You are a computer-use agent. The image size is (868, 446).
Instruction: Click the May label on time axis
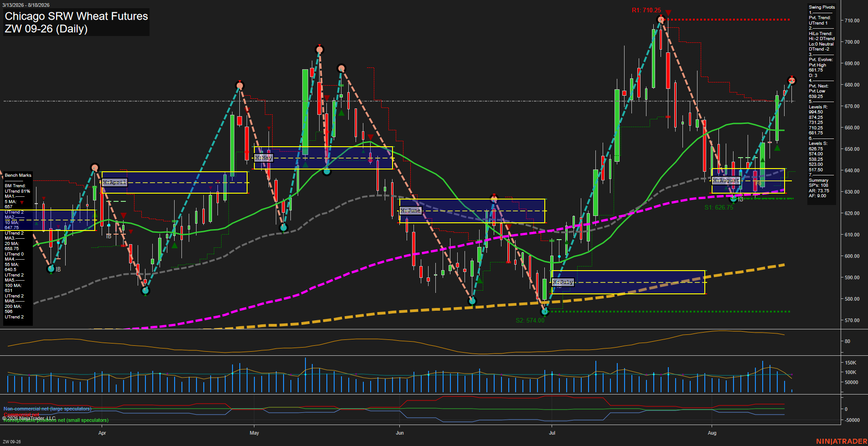coord(254,433)
